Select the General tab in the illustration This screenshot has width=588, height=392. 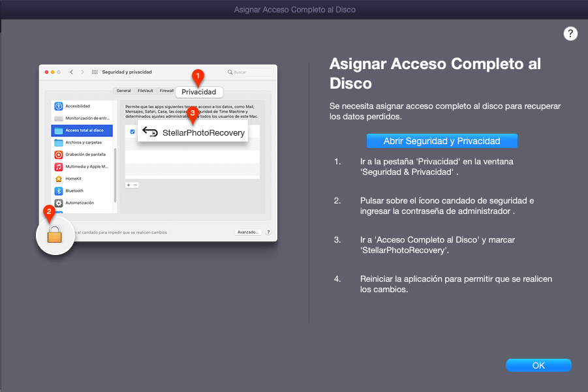click(124, 91)
